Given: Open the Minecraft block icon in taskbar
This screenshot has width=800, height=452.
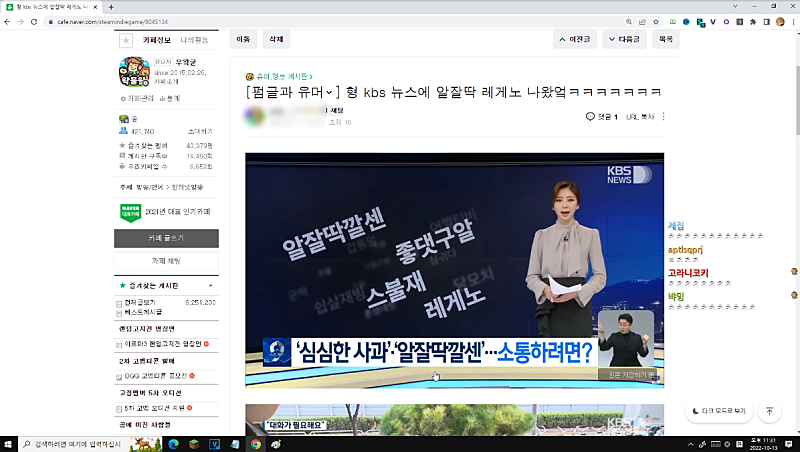Looking at the screenshot, I should click(x=194, y=444).
